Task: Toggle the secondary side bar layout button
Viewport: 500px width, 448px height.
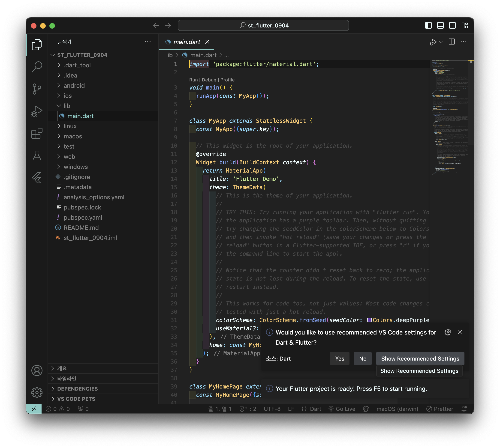Action: coord(452,26)
